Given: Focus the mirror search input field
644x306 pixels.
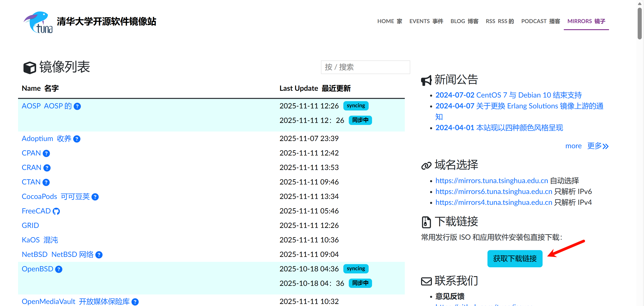Looking at the screenshot, I should (365, 67).
